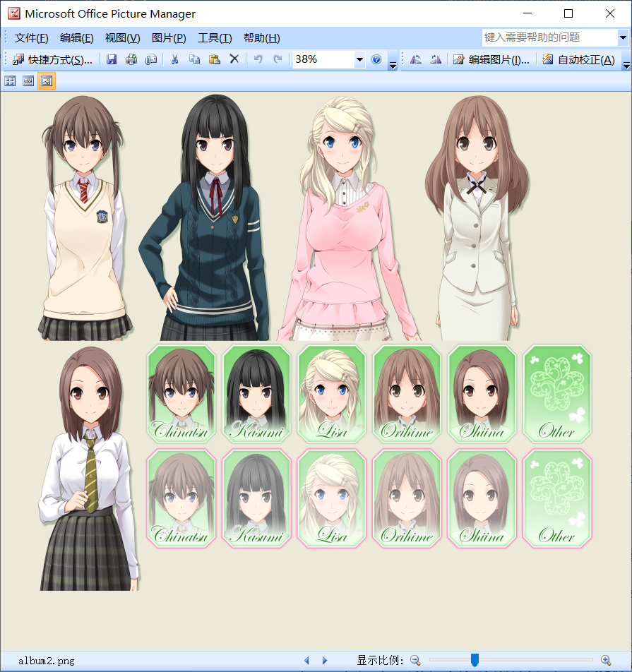
Task: Click the Copy icon
Action: coord(195,59)
